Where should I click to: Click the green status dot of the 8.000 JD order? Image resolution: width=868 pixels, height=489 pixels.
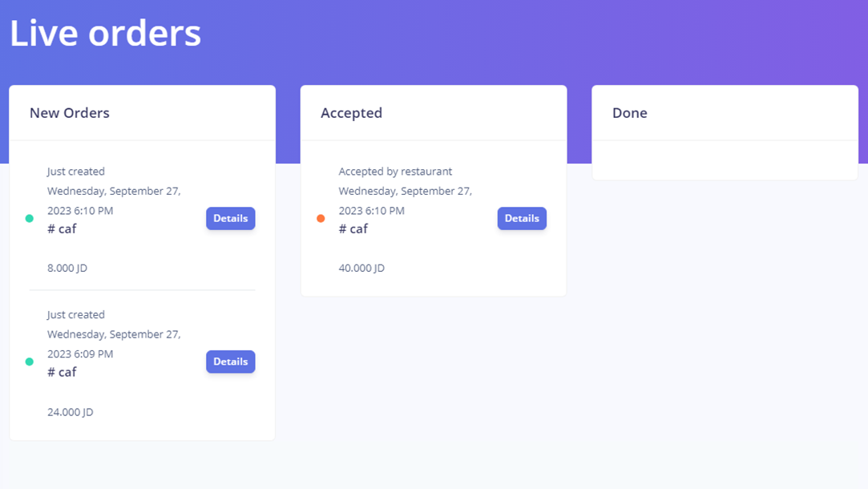[30, 218]
